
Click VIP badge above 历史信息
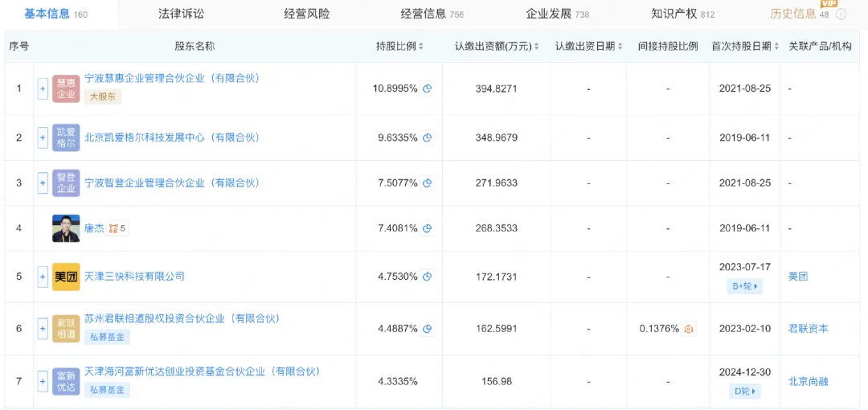(x=829, y=3)
